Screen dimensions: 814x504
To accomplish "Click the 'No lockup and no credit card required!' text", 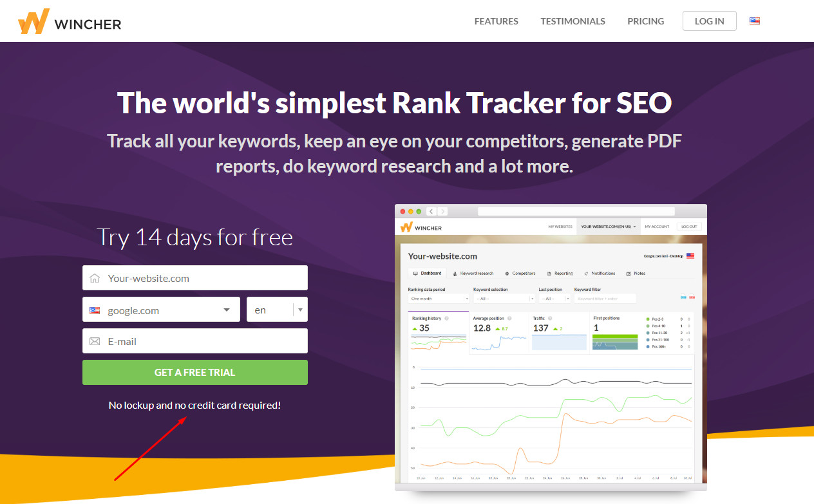I will pyautogui.click(x=194, y=406).
